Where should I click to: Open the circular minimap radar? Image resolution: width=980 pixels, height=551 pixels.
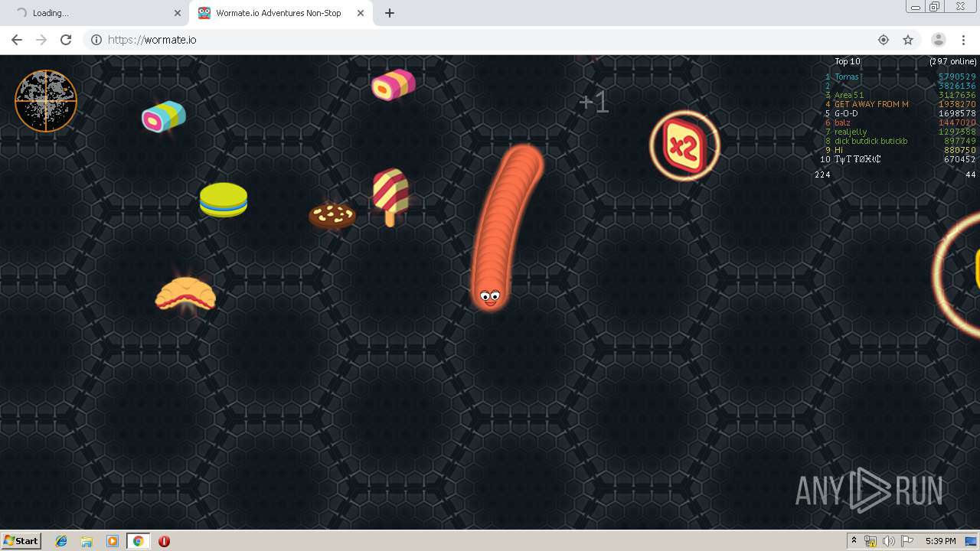point(46,101)
